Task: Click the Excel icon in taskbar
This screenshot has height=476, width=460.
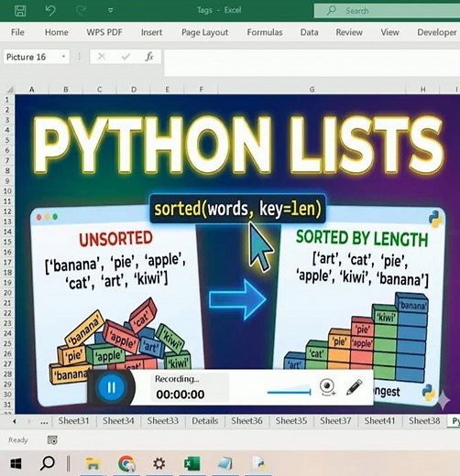Action: pos(192,464)
